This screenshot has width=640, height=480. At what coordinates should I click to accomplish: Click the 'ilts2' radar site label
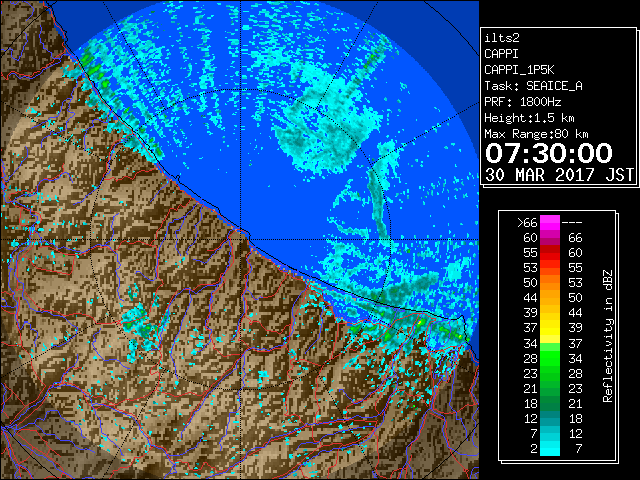click(x=502, y=38)
